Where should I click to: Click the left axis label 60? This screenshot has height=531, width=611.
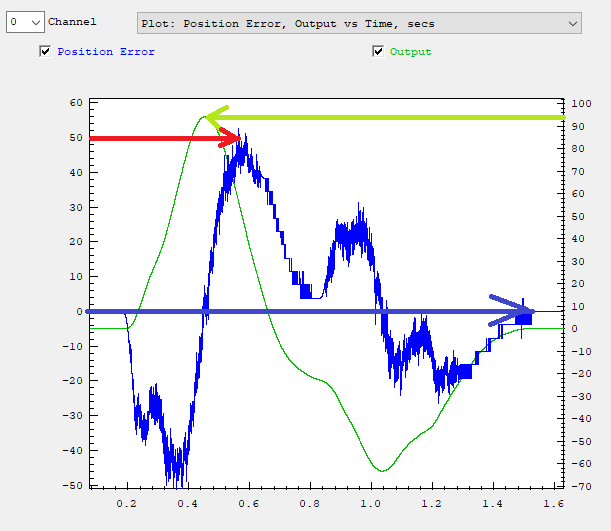pyautogui.click(x=75, y=103)
